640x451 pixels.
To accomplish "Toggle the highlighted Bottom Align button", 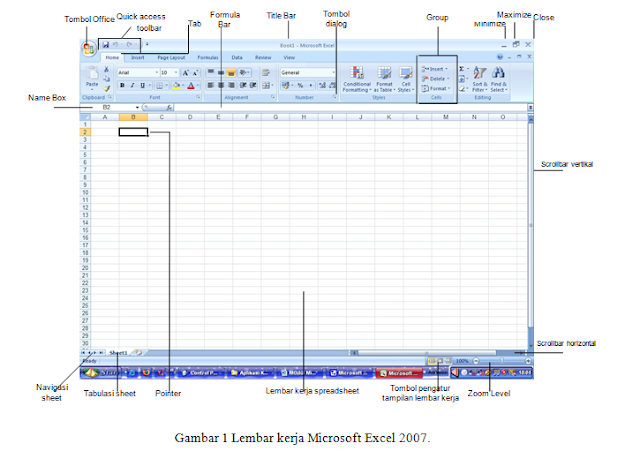I will tap(231, 73).
